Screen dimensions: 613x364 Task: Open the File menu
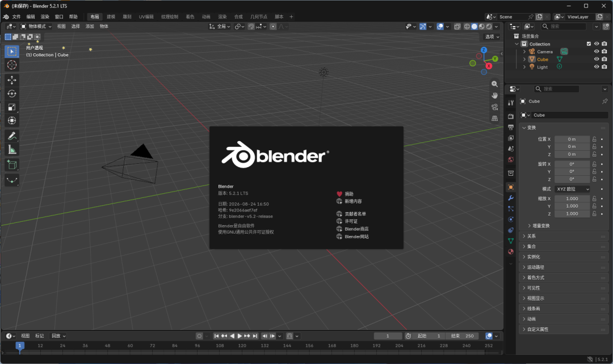click(16, 17)
